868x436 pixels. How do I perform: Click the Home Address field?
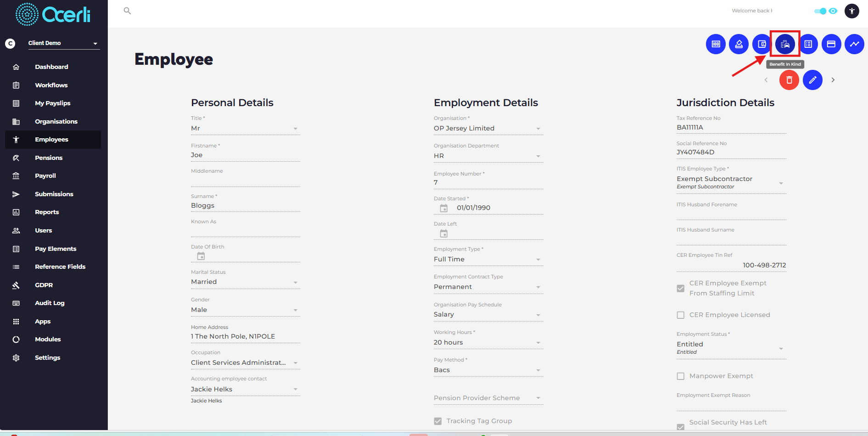(245, 337)
